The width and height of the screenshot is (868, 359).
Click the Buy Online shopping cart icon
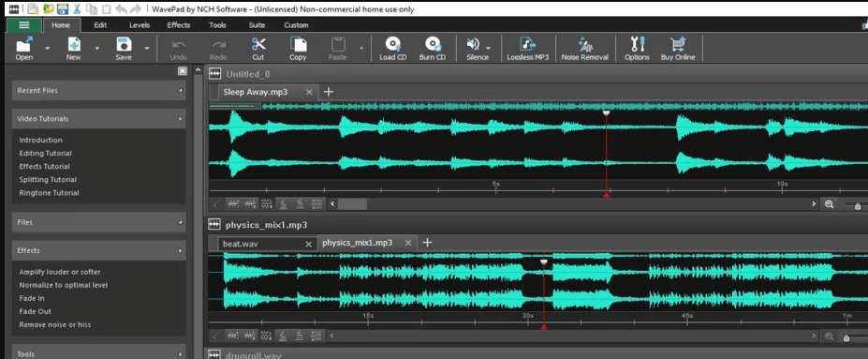pyautogui.click(x=678, y=44)
